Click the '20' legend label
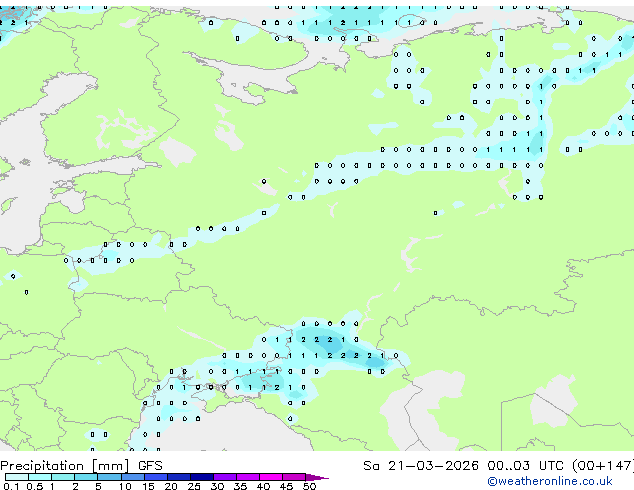Viewport: 634px width, 490px height. click(171, 486)
